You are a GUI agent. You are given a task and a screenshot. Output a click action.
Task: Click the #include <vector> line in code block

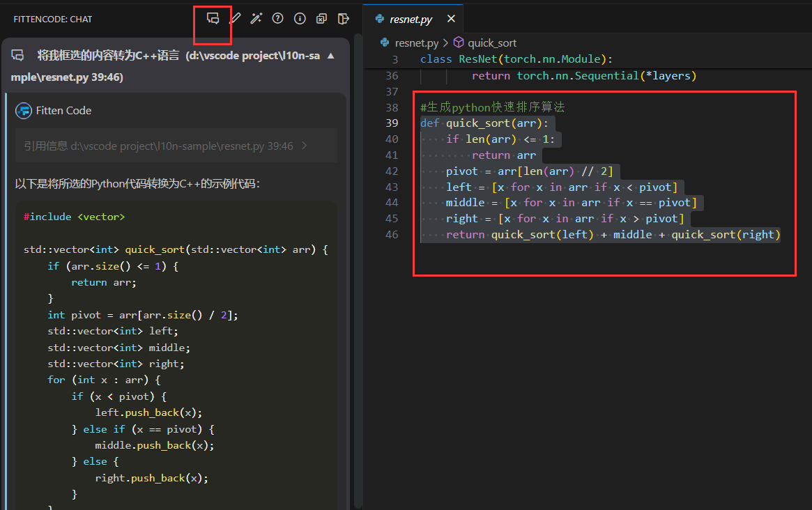[x=74, y=217]
